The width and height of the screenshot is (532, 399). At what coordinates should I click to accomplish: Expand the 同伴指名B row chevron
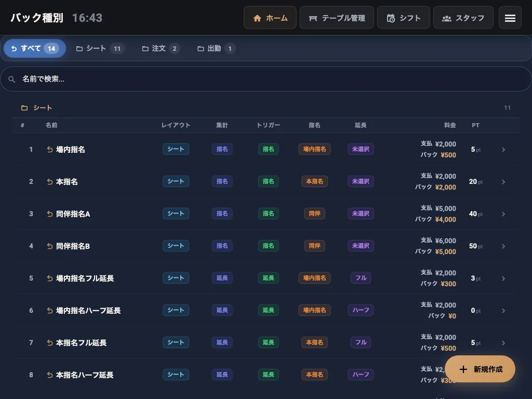[x=503, y=246]
